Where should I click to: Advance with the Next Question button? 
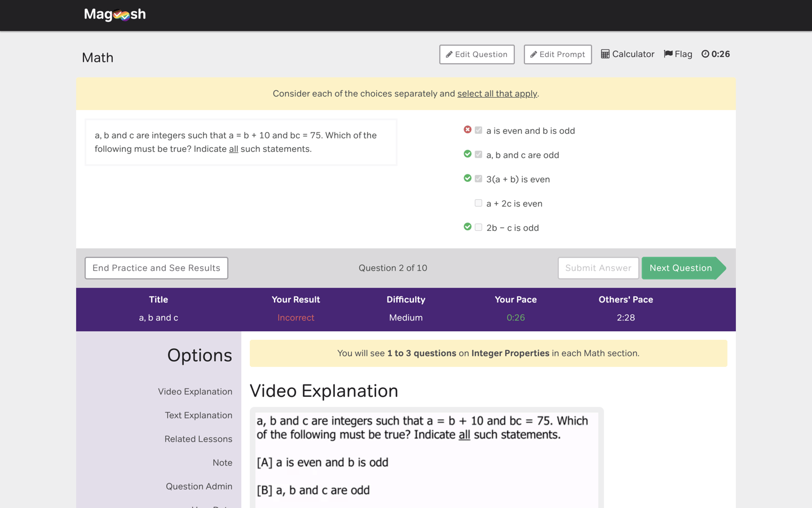click(681, 268)
